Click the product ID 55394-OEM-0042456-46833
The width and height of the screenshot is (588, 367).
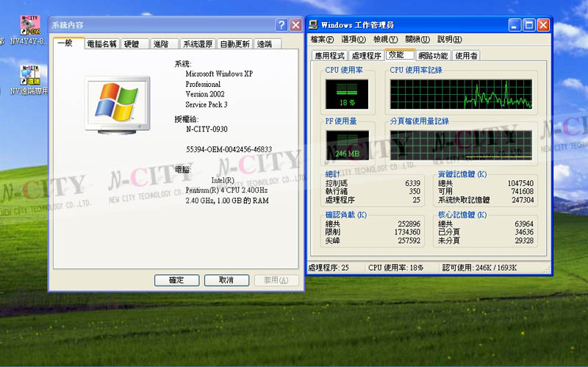[x=229, y=149]
